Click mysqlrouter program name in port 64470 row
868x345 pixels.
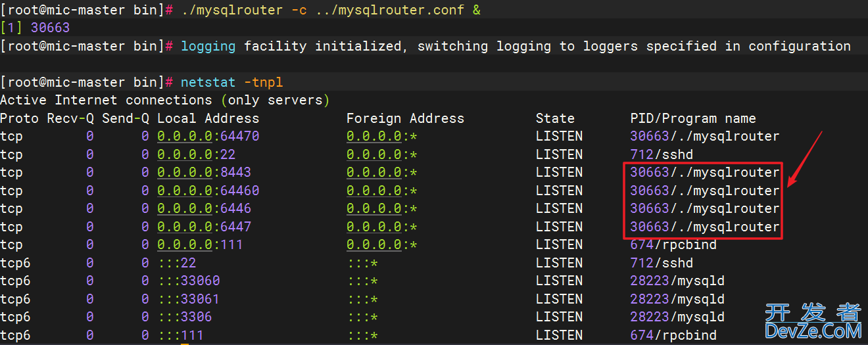(705, 137)
